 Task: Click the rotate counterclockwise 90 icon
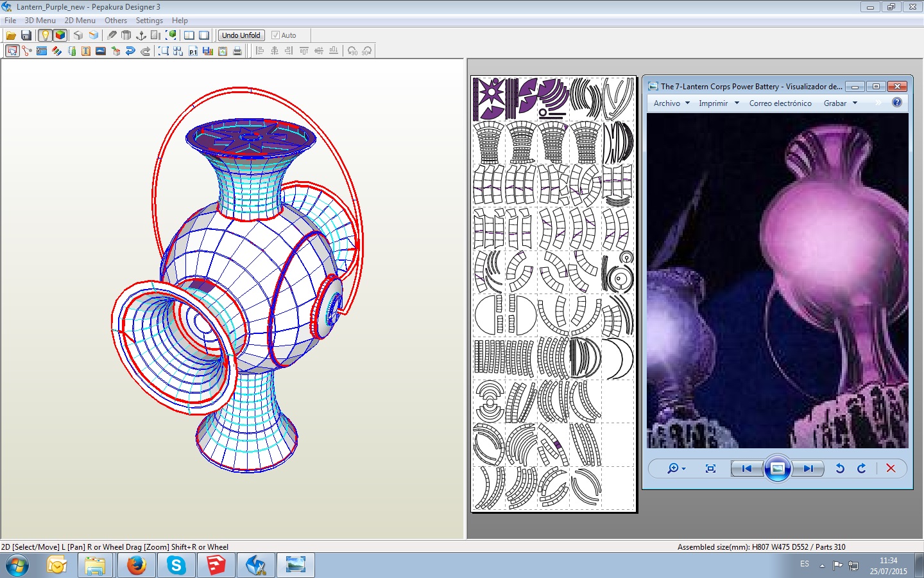point(352,51)
